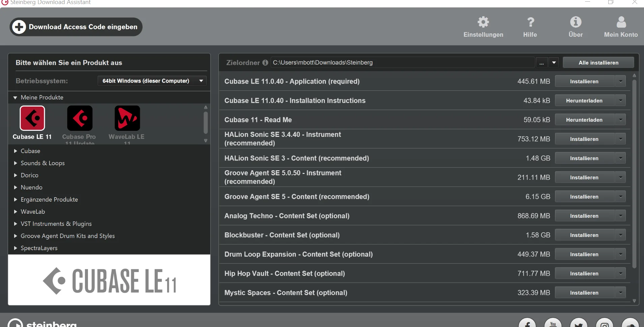Download Cubase 11 Read Me
The height and width of the screenshot is (327, 644).
tap(584, 120)
